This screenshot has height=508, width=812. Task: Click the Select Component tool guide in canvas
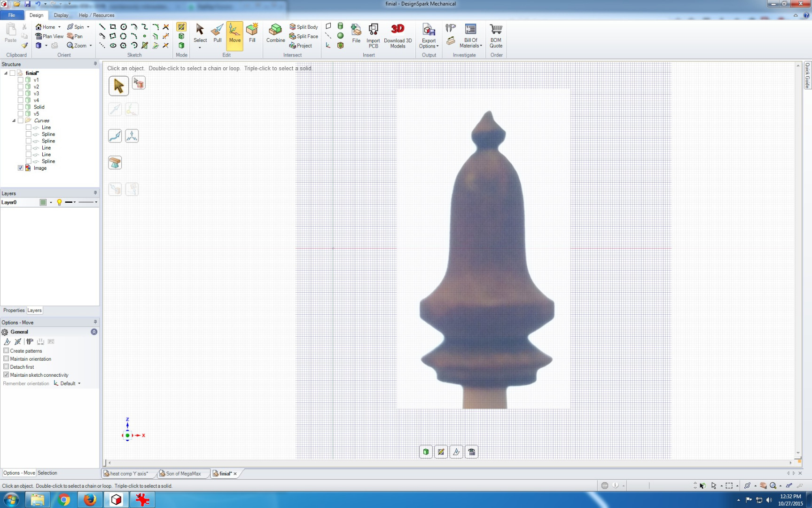(139, 83)
